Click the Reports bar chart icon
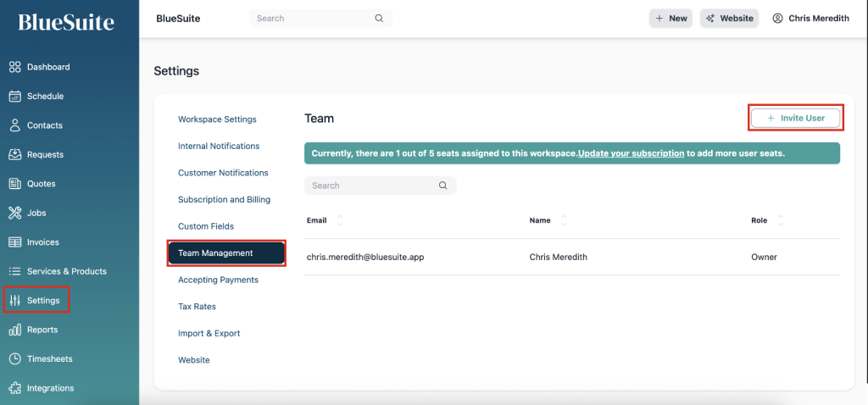This screenshot has width=868, height=405. click(x=15, y=330)
